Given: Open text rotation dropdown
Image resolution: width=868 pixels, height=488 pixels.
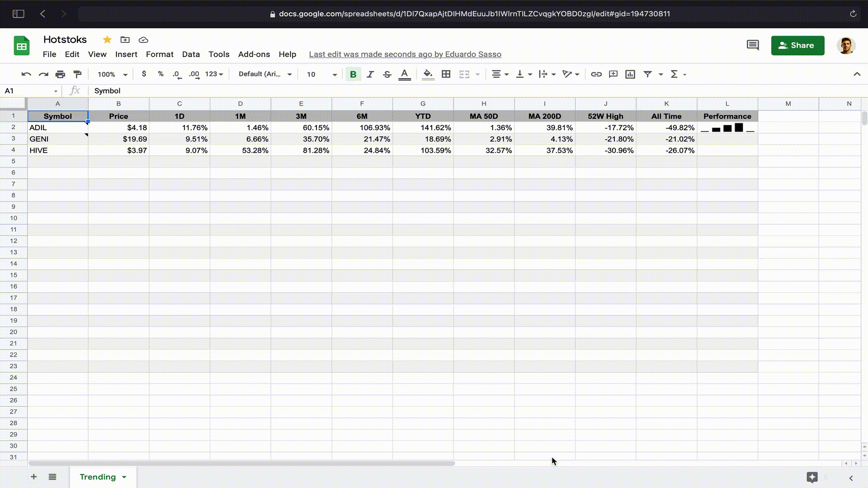Looking at the screenshot, I should [x=571, y=74].
